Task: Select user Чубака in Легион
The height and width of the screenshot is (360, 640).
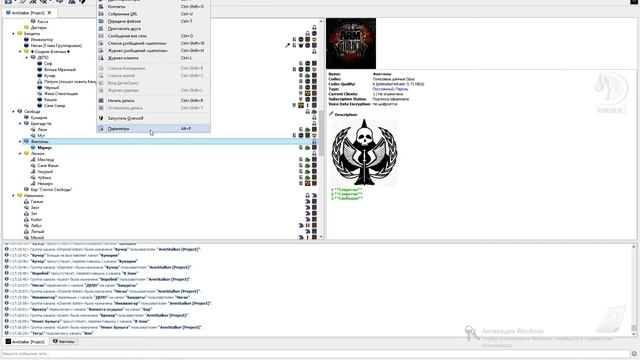Action: [44, 178]
